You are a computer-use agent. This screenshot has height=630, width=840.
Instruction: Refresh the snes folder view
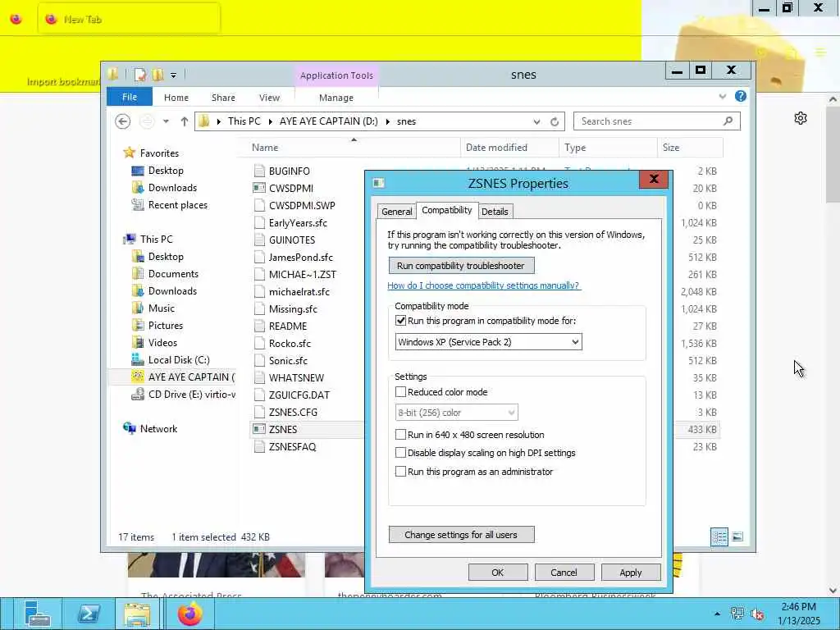pyautogui.click(x=555, y=121)
